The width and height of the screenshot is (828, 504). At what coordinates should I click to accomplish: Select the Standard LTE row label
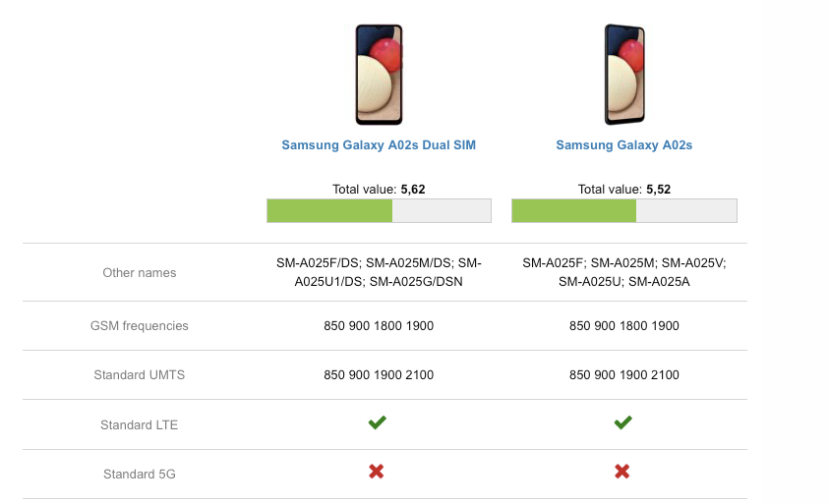[x=140, y=425]
